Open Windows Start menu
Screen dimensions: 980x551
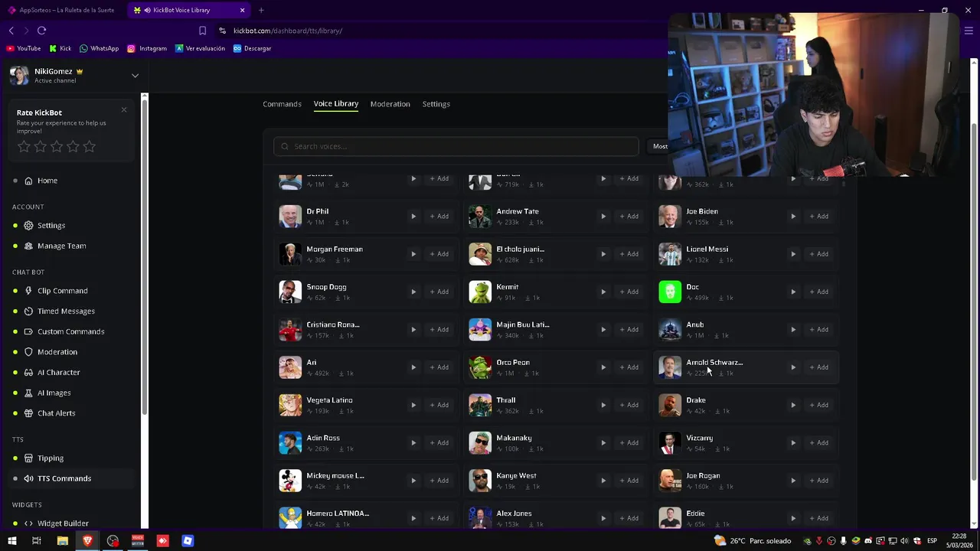click(x=11, y=541)
